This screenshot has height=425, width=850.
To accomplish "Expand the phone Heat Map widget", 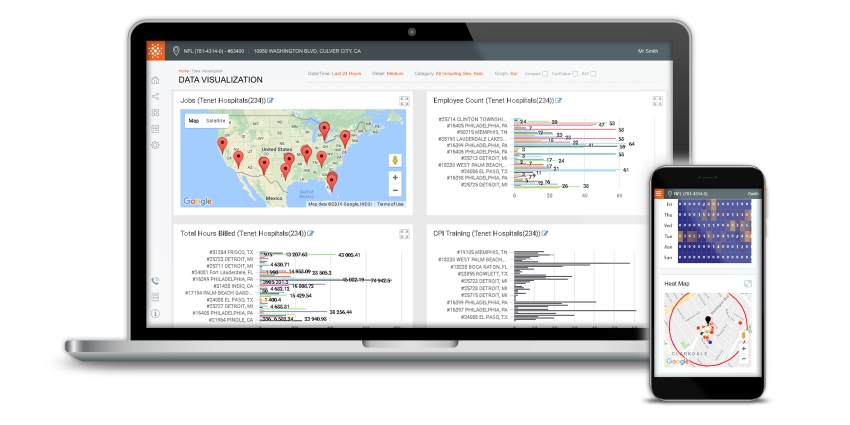I will (748, 284).
